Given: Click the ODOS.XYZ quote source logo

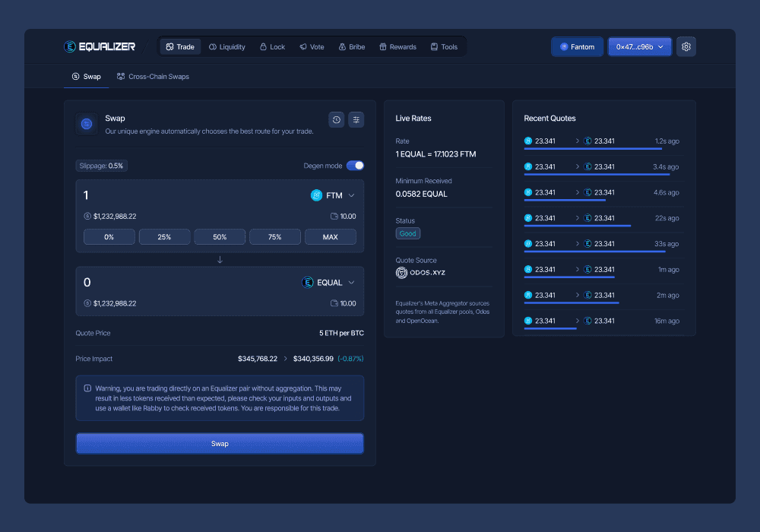Looking at the screenshot, I should tap(420, 272).
